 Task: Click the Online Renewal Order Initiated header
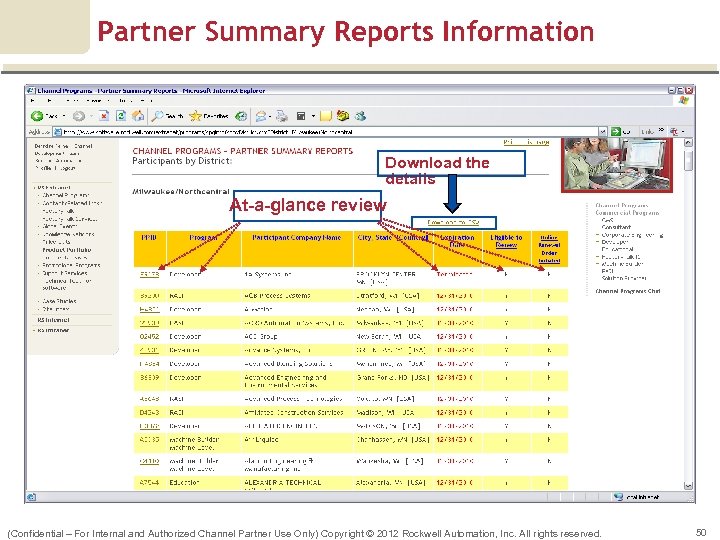(549, 249)
